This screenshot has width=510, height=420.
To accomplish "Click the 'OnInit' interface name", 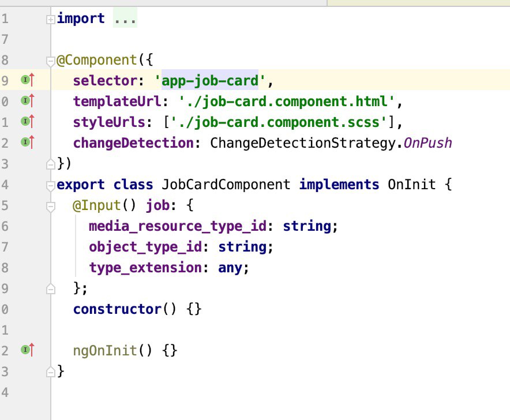I will [411, 185].
